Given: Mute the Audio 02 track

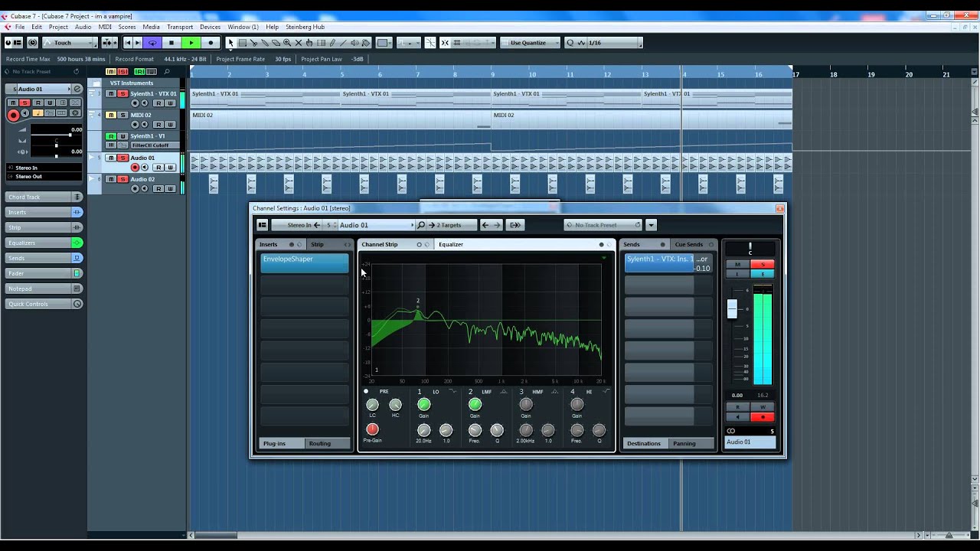Looking at the screenshot, I should point(110,180).
